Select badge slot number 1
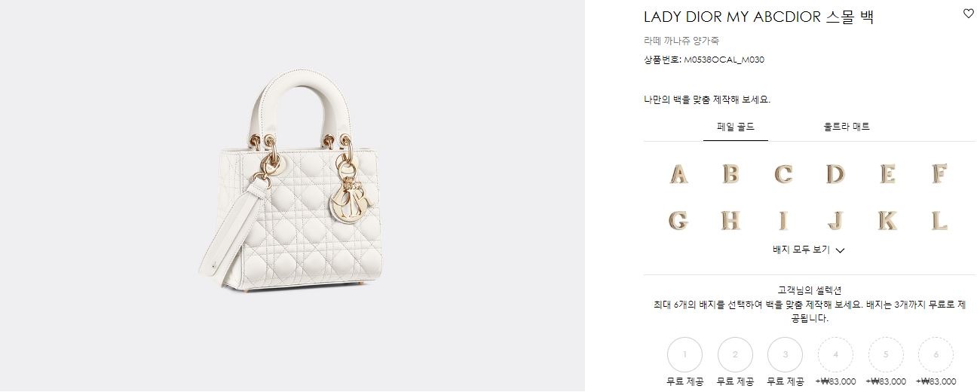980x392 pixels. pos(684,354)
